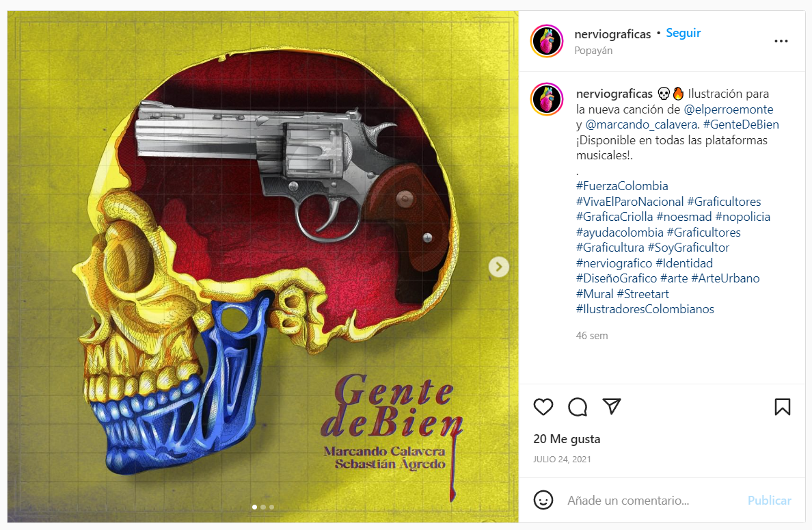The image size is (812, 530).
Task: Share post using paper plane icon
Action: pos(612,407)
